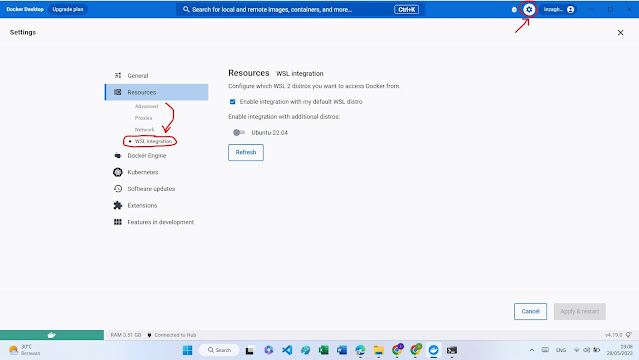Click the Cancel button

530,311
